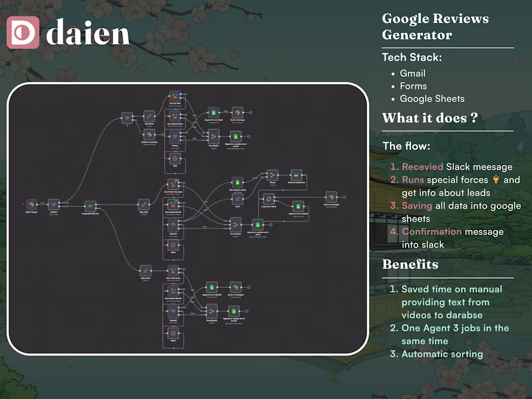The image size is (532, 399).
Task: Click the Google Reviews Generator heading
Action: [x=435, y=27]
